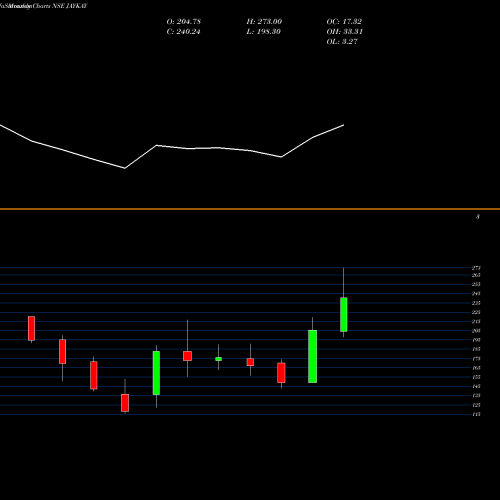Click the last green candle with long upper wick

click(344, 314)
